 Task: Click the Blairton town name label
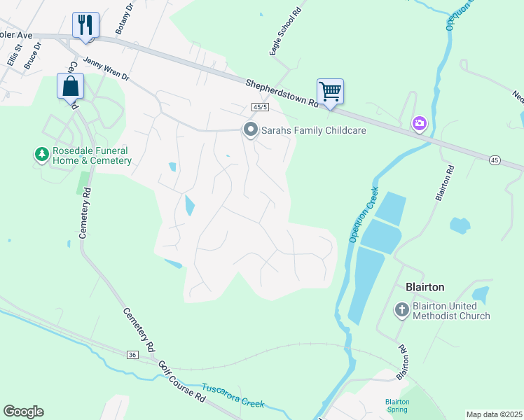[425, 287]
